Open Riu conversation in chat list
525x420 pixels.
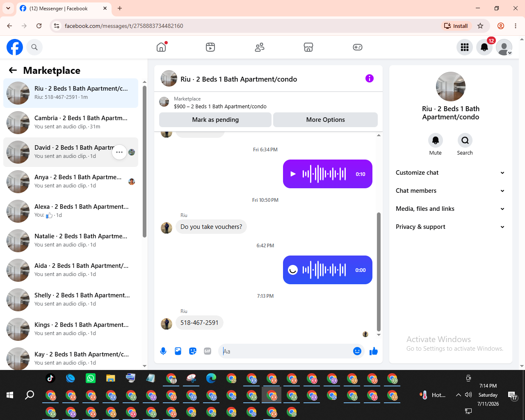71,93
